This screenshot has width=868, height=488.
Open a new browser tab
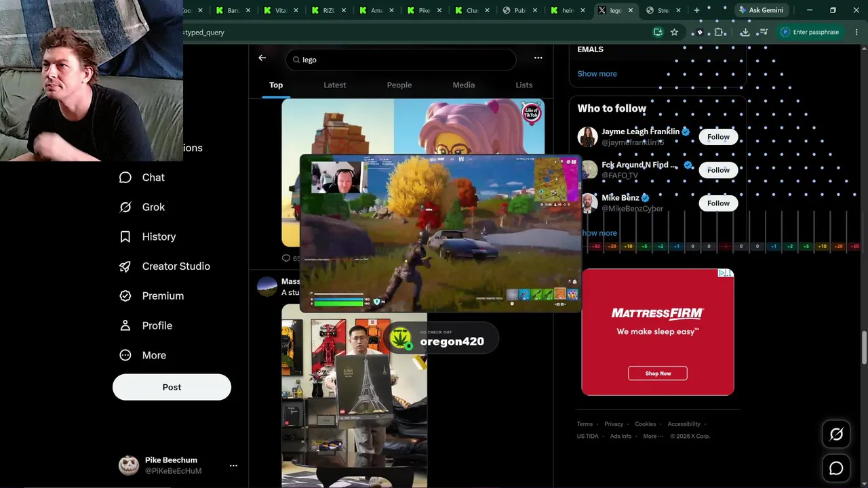(x=696, y=10)
